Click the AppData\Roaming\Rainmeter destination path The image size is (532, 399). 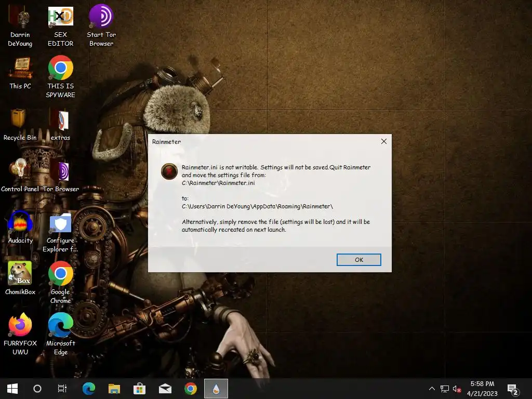pyautogui.click(x=257, y=206)
